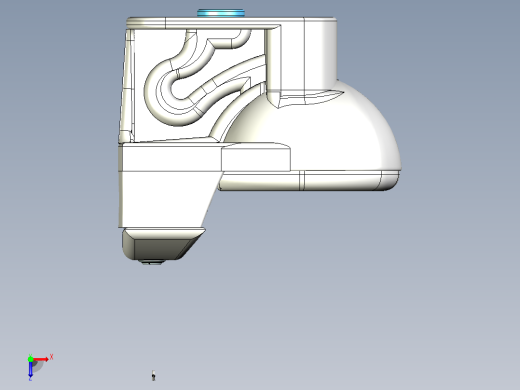Select the small disc under the foot

coord(152,262)
